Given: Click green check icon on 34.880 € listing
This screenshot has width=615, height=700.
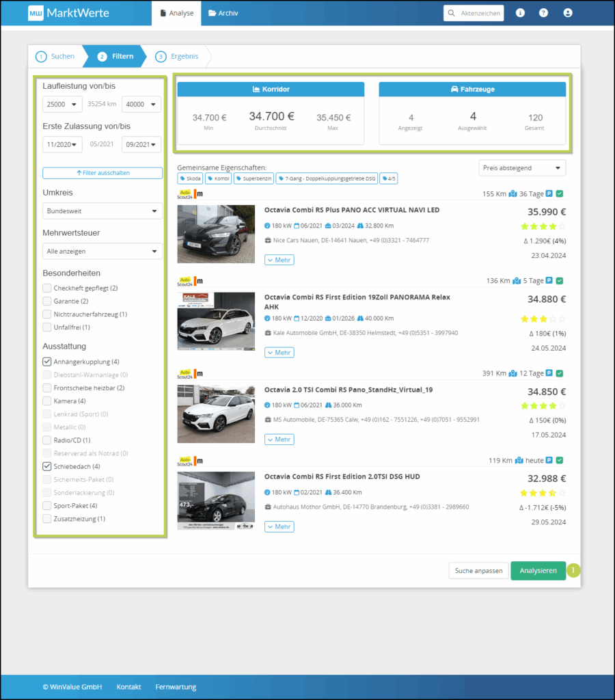Looking at the screenshot, I should [x=560, y=280].
